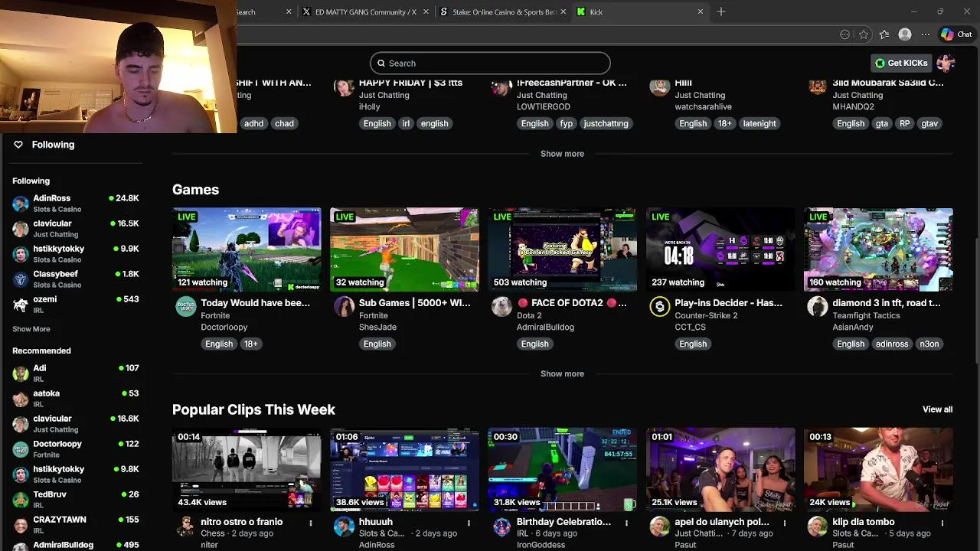
Task: Open Doctorloopy Fortnite stream thumbnail
Action: (x=247, y=249)
